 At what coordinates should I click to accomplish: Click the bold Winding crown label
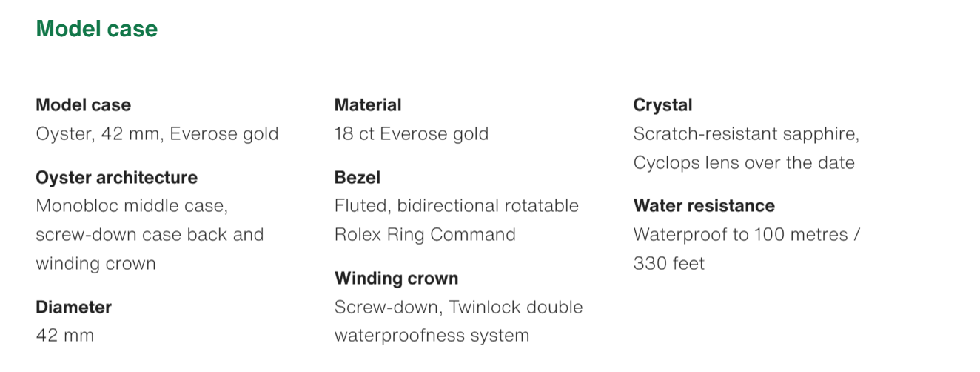[x=396, y=279]
